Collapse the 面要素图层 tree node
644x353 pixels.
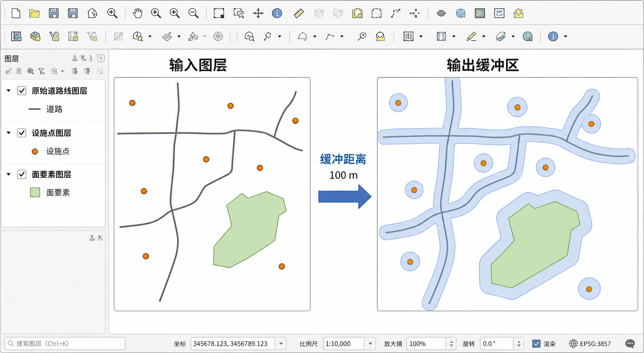pos(8,174)
